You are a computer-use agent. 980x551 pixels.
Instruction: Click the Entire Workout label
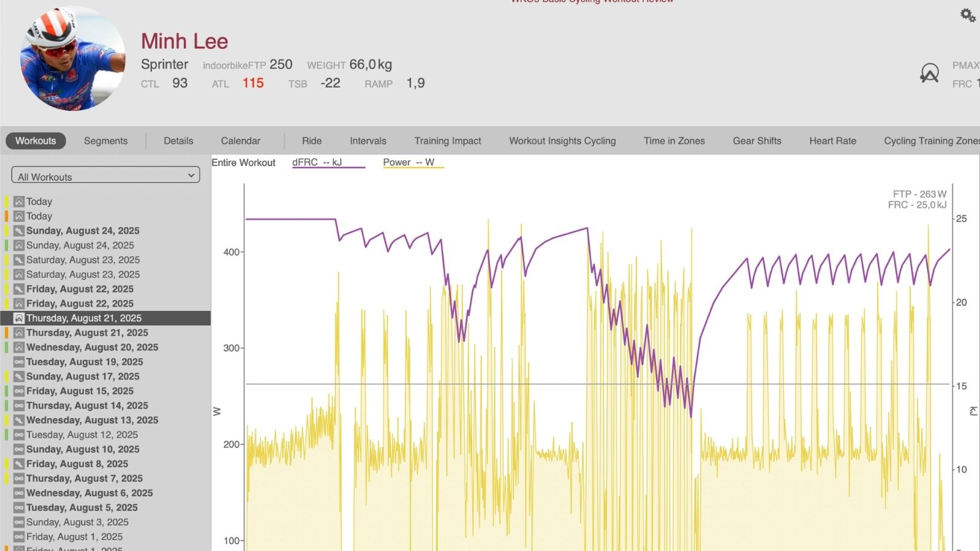(x=243, y=162)
